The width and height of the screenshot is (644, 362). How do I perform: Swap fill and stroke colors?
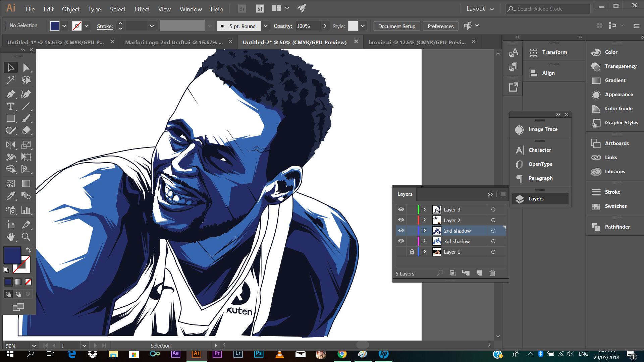click(28, 250)
